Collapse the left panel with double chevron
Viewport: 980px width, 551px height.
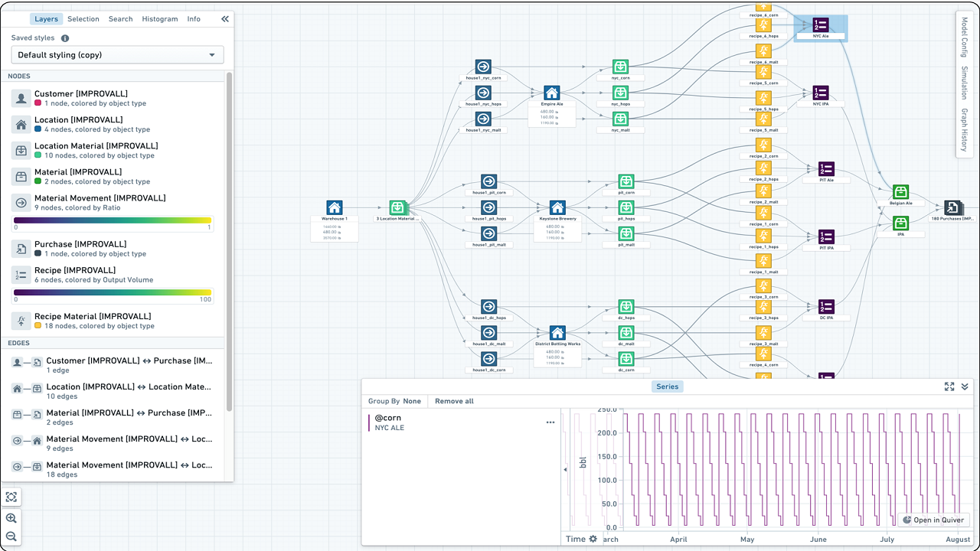(224, 19)
